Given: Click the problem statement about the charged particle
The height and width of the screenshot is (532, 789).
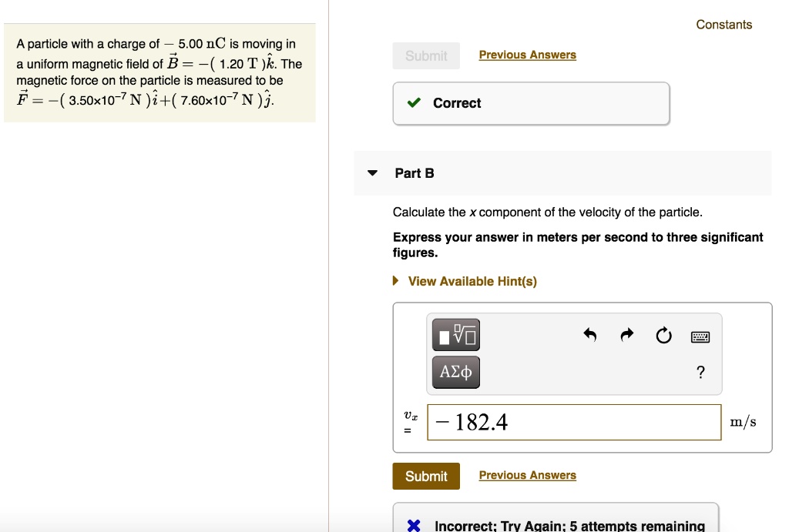Looking at the screenshot, I should (x=159, y=72).
